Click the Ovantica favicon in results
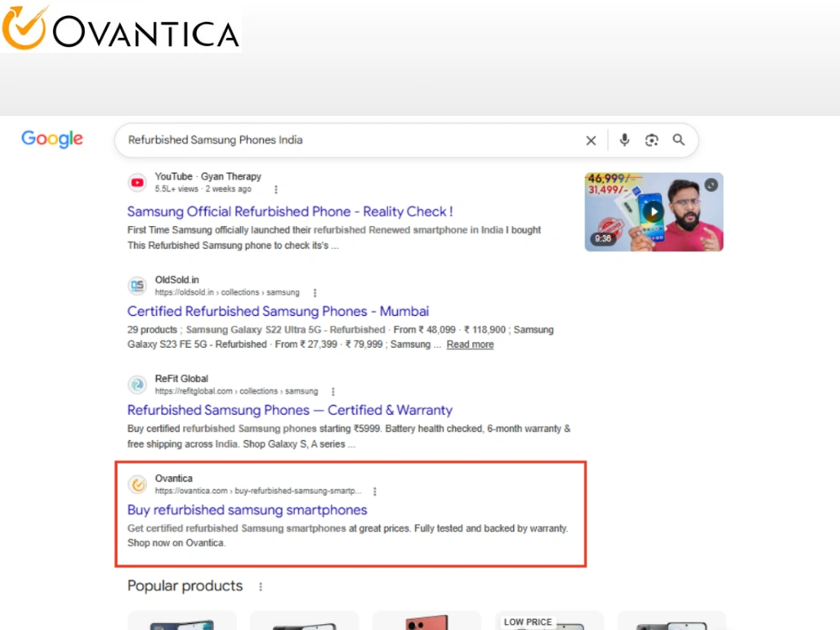Image resolution: width=840 pixels, height=630 pixels. tap(138, 485)
